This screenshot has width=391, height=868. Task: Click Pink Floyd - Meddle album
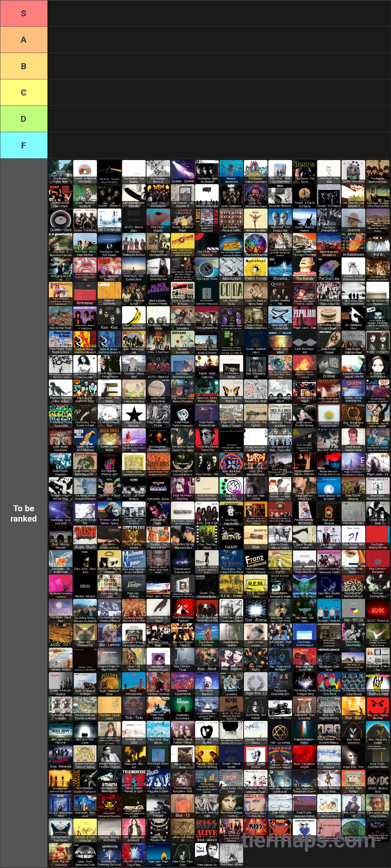tap(158, 221)
